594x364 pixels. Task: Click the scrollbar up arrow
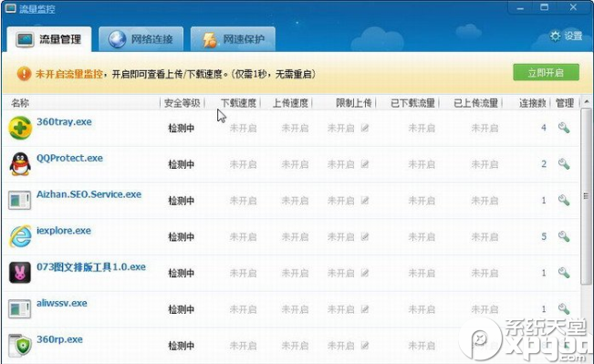[587, 102]
